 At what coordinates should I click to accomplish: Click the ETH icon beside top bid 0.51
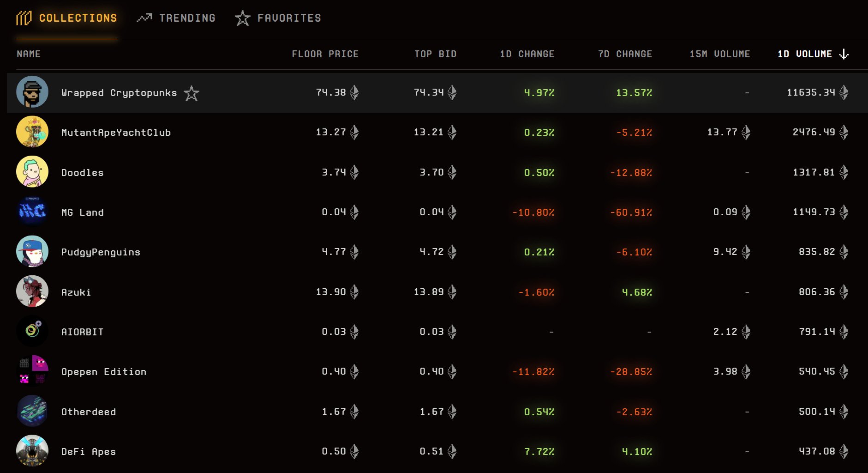tap(452, 451)
